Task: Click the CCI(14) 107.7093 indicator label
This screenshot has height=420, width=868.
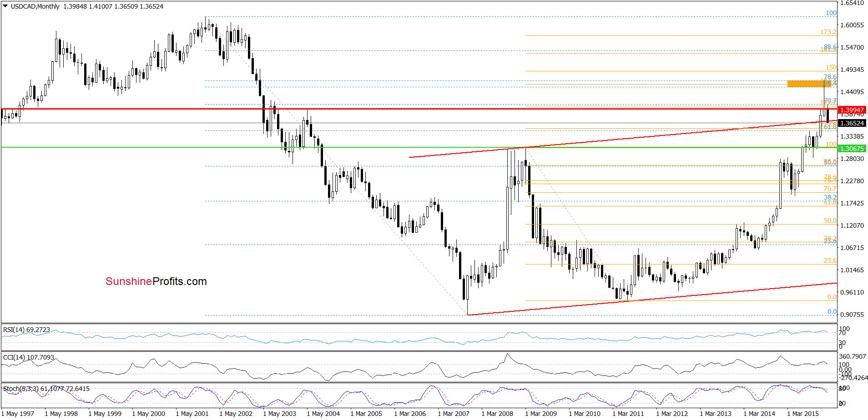Action: [x=29, y=357]
